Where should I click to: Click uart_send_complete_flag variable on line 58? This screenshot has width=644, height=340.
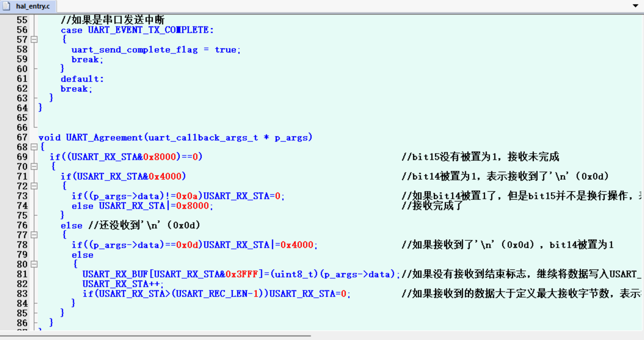pos(134,50)
